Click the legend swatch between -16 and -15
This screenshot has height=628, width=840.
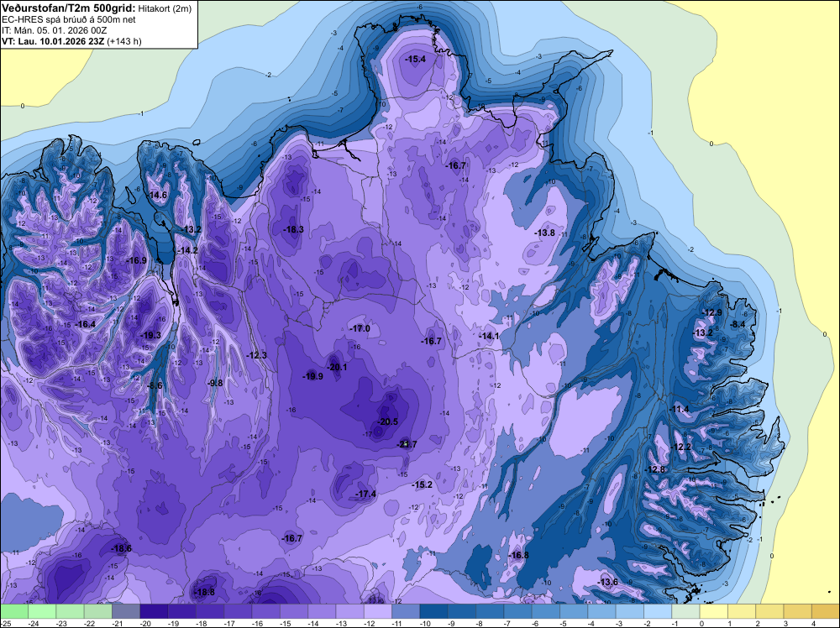tap(265, 611)
